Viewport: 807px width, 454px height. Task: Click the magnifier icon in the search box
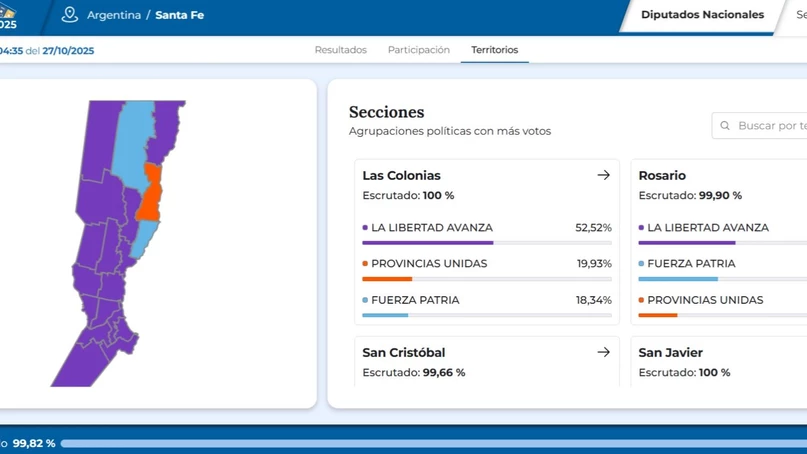pos(725,126)
